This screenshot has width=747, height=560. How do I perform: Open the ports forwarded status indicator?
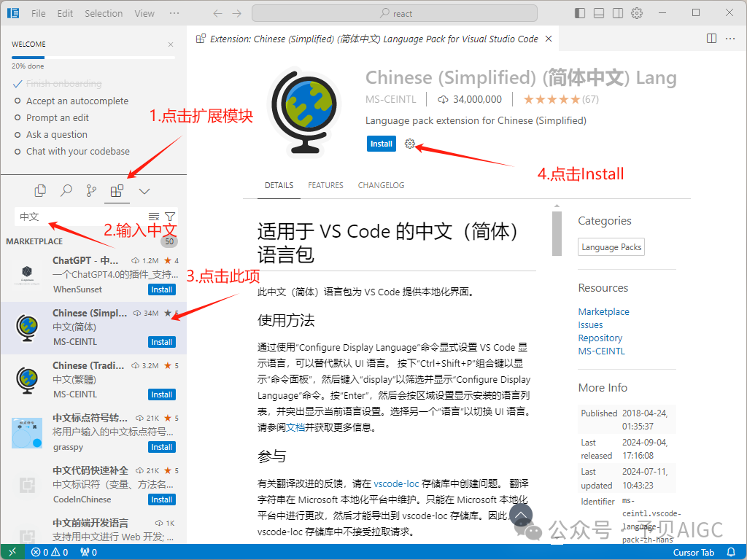coord(88,553)
